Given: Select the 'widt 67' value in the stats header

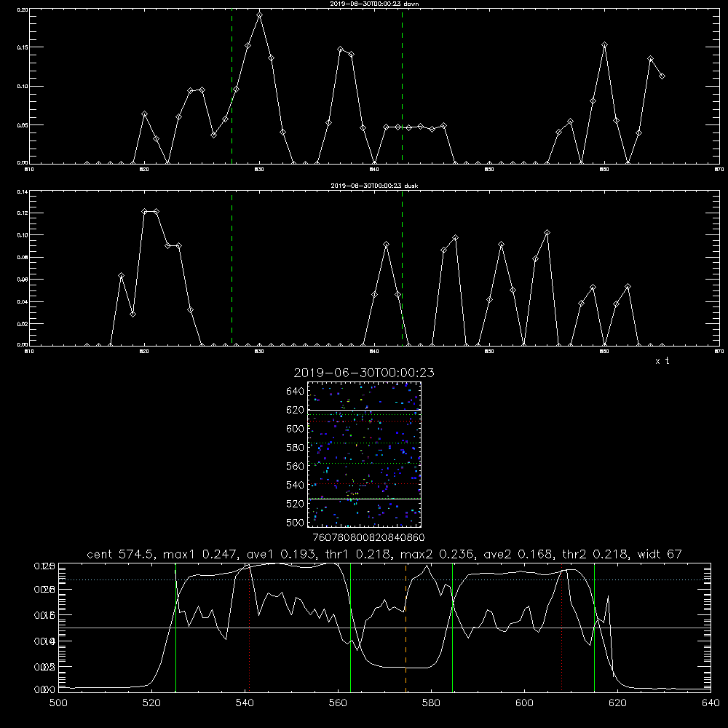Looking at the screenshot, I should (x=660, y=554).
